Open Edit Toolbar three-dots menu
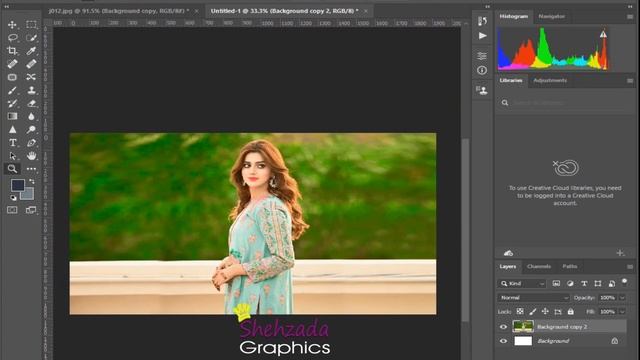The height and width of the screenshot is (360, 640). 31,169
